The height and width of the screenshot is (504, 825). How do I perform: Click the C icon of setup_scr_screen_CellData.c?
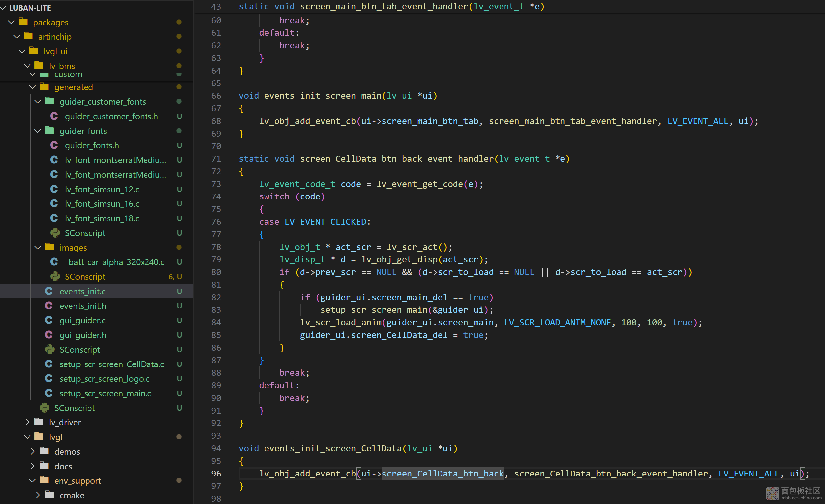click(x=49, y=364)
